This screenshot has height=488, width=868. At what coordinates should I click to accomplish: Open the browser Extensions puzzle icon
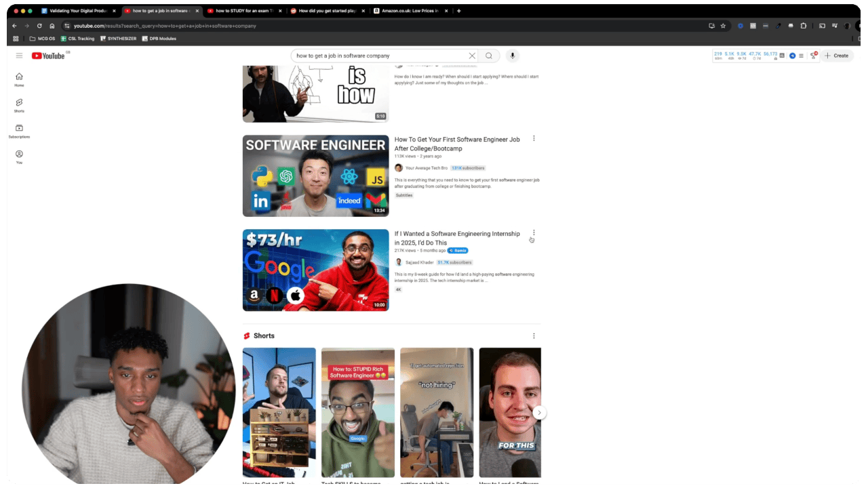point(804,26)
